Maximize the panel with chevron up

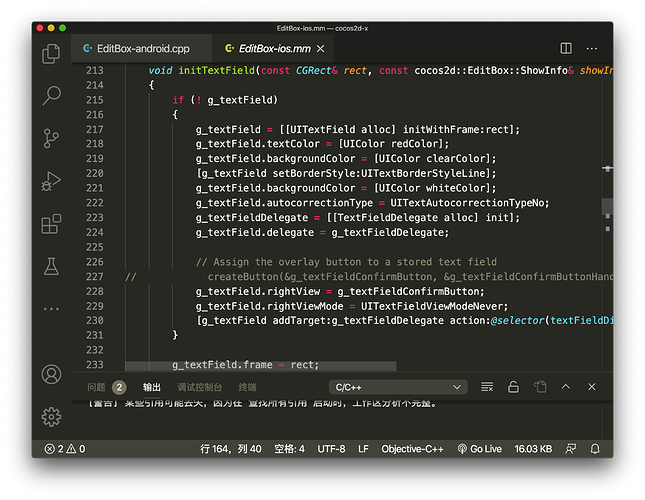pos(566,387)
